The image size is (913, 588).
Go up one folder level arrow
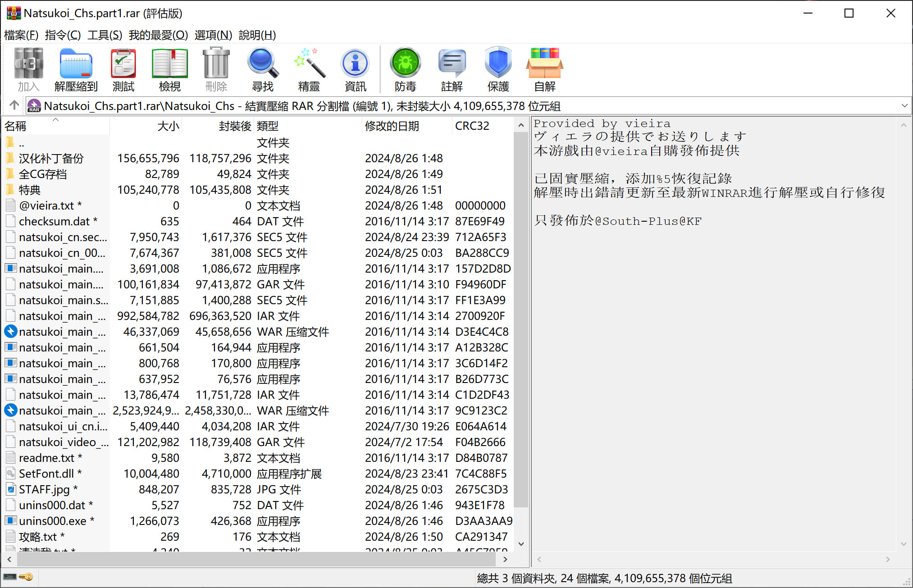click(x=14, y=105)
